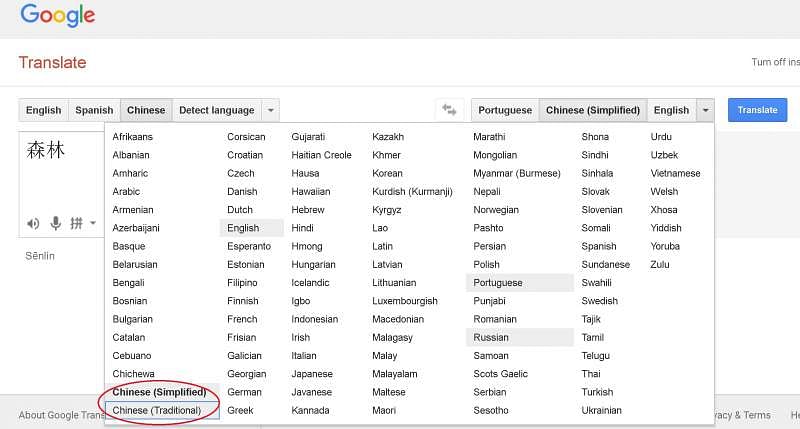
Task: Select Azerbaijani from the language list
Action: pyautogui.click(x=136, y=228)
